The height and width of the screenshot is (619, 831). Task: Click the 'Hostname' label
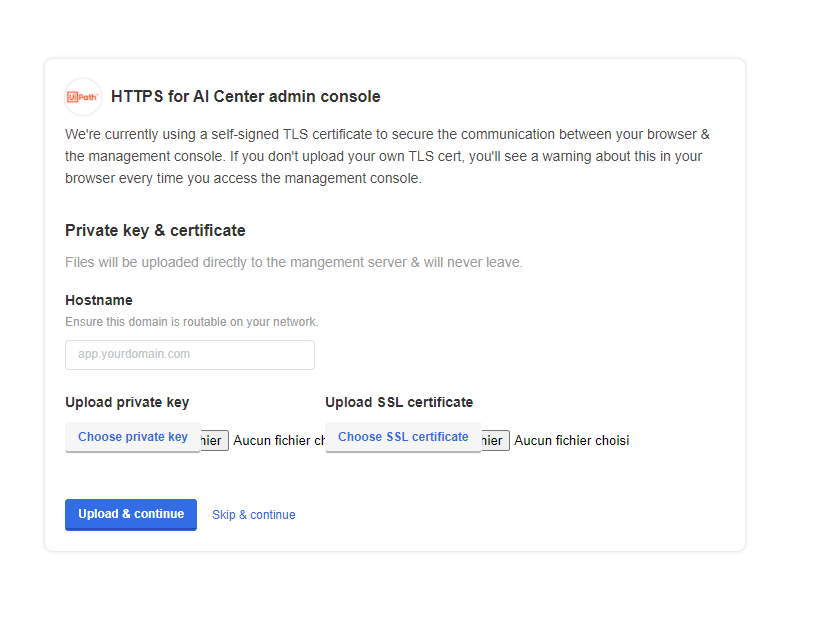99,300
